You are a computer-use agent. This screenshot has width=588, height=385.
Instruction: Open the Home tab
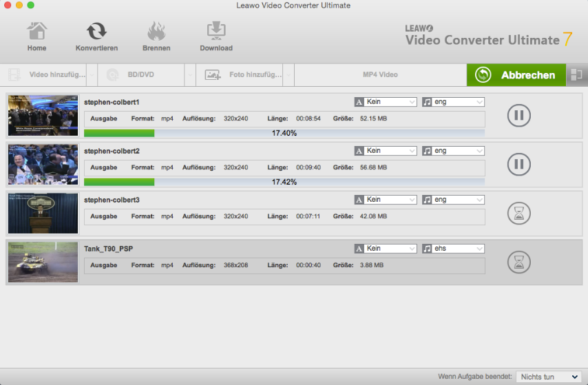pyautogui.click(x=36, y=37)
